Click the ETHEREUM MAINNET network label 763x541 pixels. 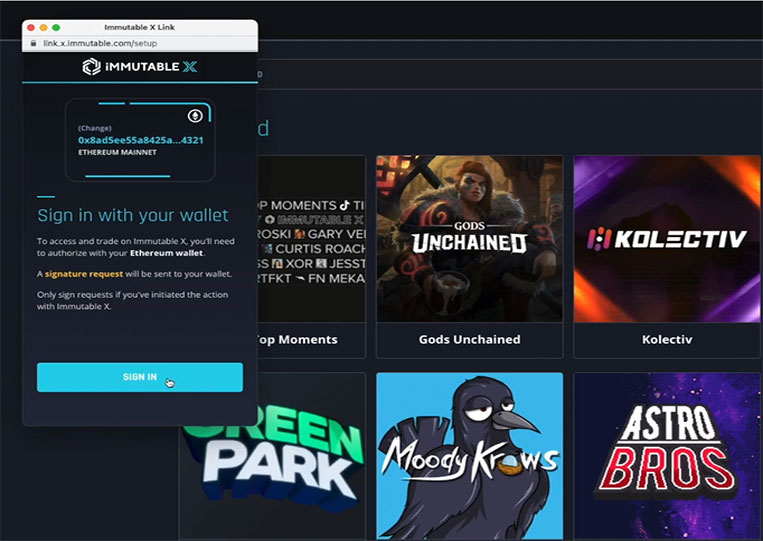point(117,152)
